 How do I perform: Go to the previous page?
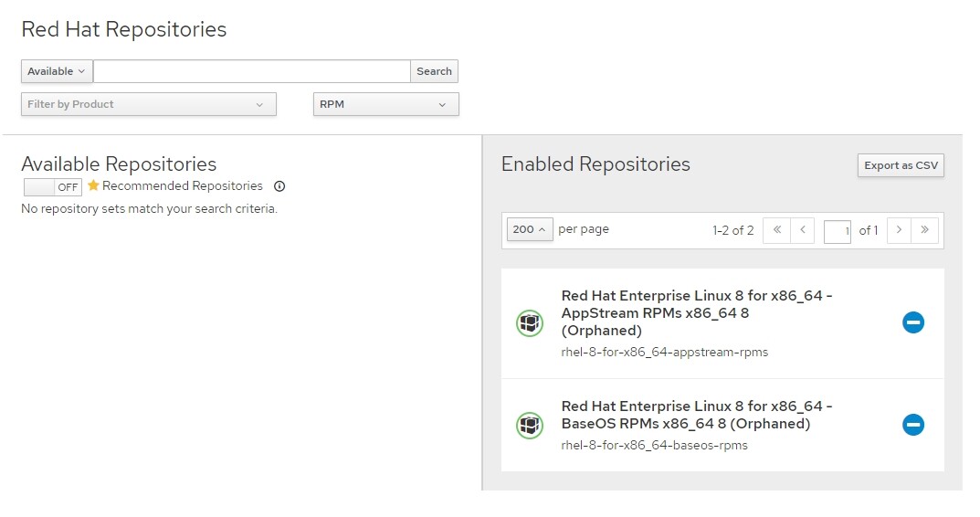point(803,230)
